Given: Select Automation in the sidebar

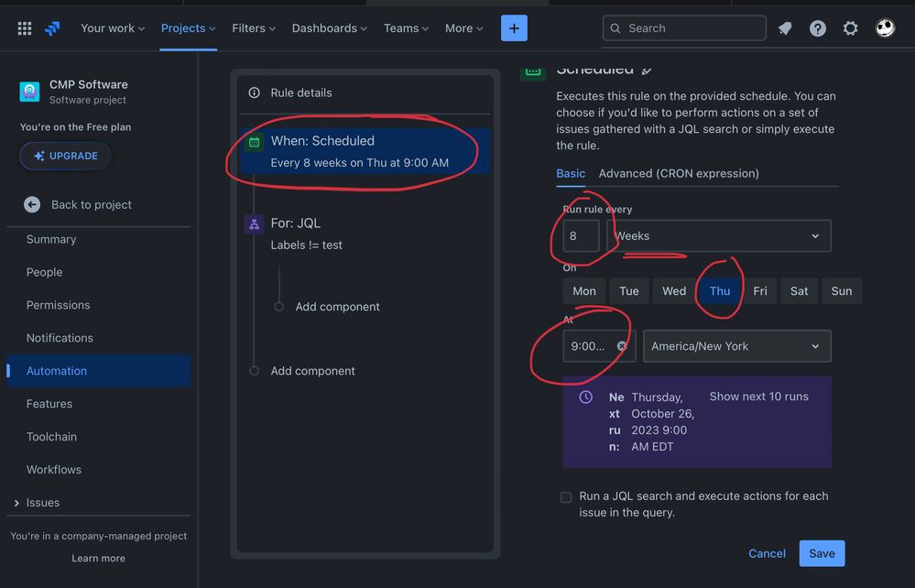Looking at the screenshot, I should pos(98,371).
